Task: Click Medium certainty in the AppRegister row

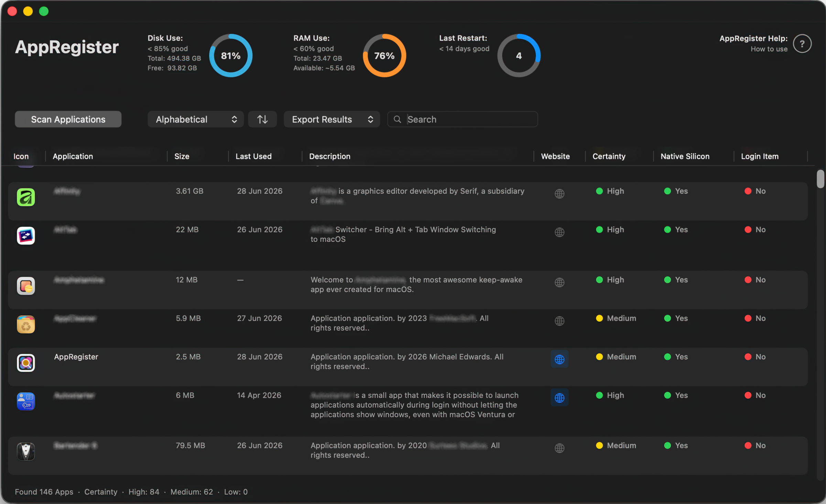Action: (616, 357)
